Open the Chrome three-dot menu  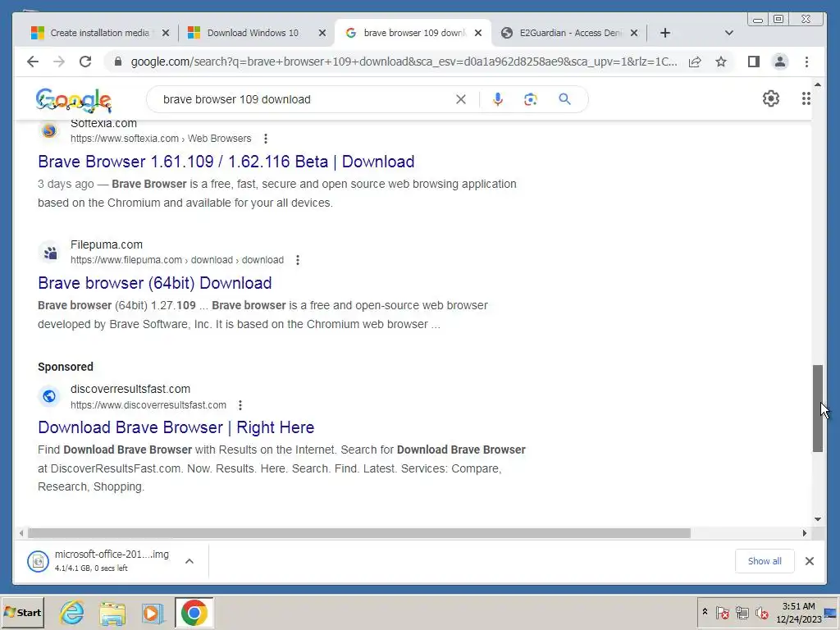pyautogui.click(x=806, y=62)
